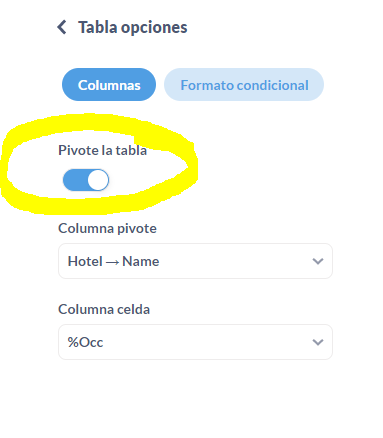Screen dimensions: 383x438
Task: Select the Hotel → Name value
Action: (x=113, y=261)
